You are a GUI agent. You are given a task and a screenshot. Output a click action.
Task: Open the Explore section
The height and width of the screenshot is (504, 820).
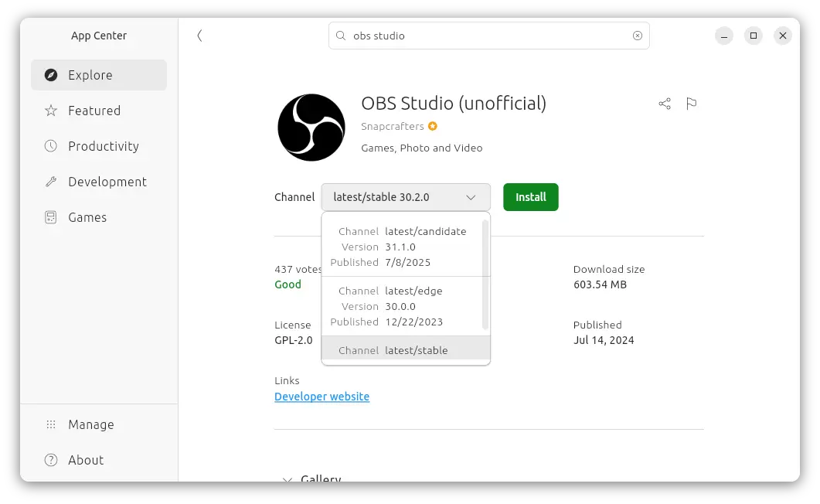point(99,75)
